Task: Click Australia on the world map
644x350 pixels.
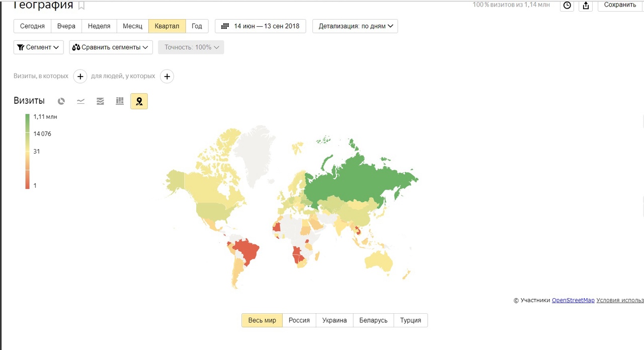Action: pos(378,262)
